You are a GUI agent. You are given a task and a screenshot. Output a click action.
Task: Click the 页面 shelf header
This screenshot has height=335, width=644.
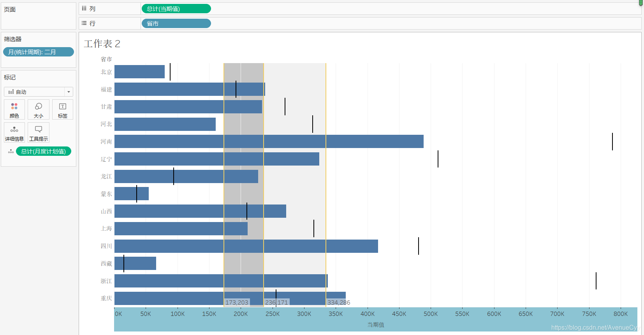point(10,9)
